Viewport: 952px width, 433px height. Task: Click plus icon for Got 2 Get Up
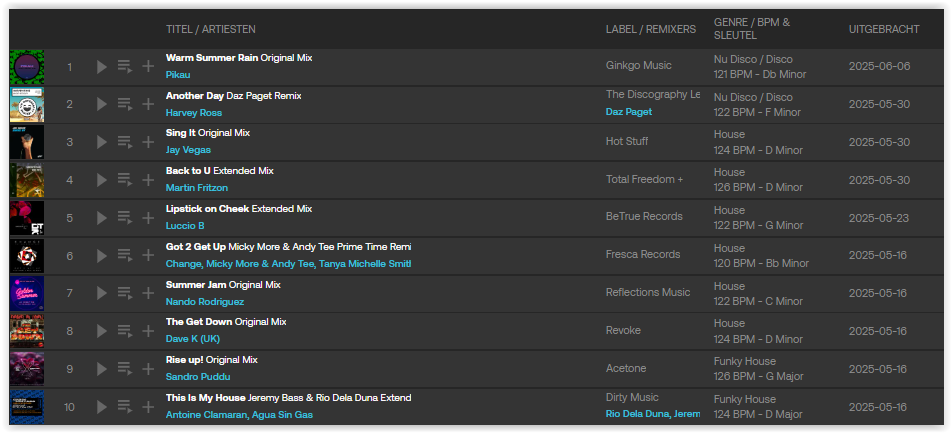pyautogui.click(x=148, y=256)
